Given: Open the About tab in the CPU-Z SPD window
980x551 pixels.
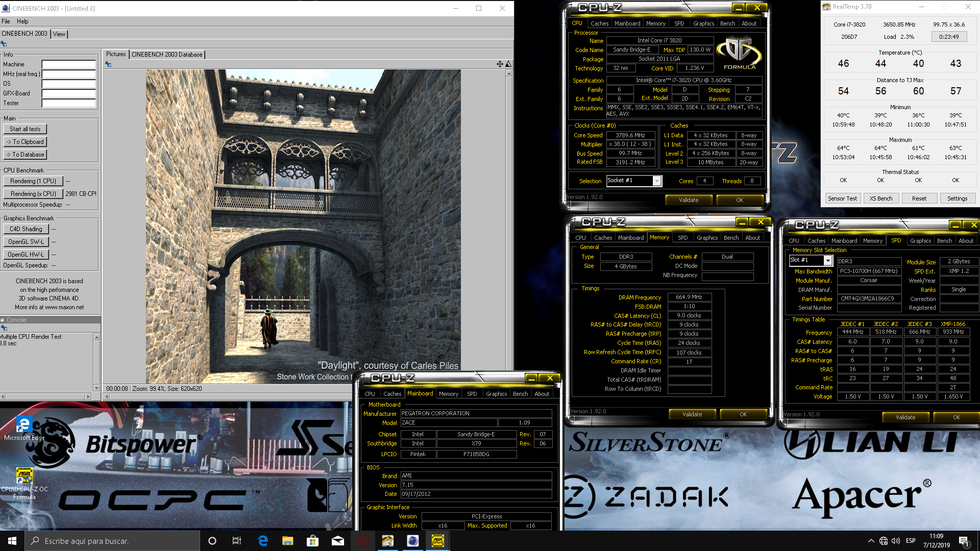Looking at the screenshot, I should (x=966, y=241).
